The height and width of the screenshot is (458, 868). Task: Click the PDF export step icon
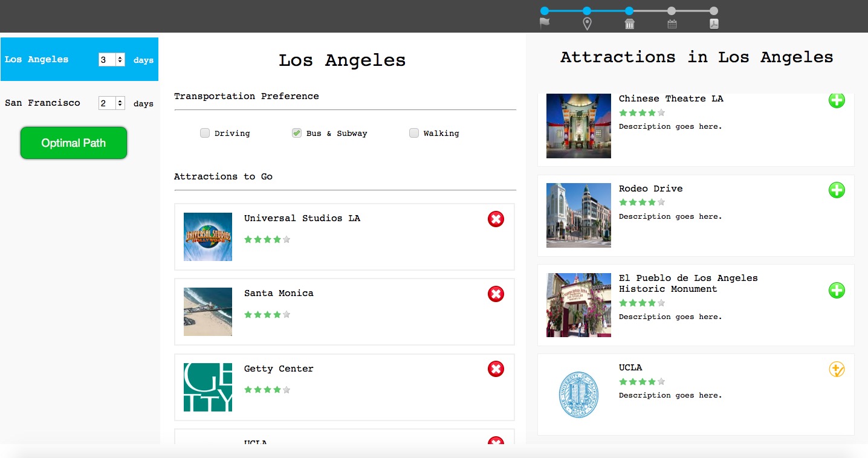pyautogui.click(x=714, y=24)
